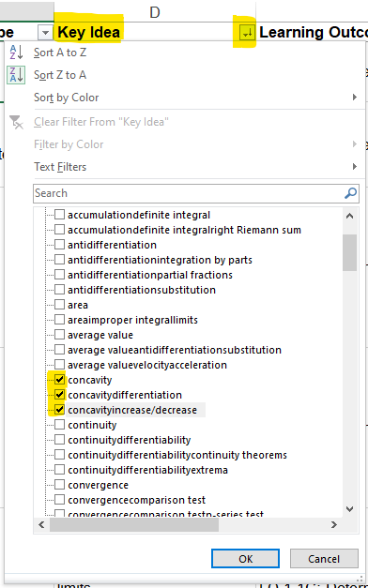Check average valueantidifferentiationsubstitution checkbox

[x=59, y=350]
